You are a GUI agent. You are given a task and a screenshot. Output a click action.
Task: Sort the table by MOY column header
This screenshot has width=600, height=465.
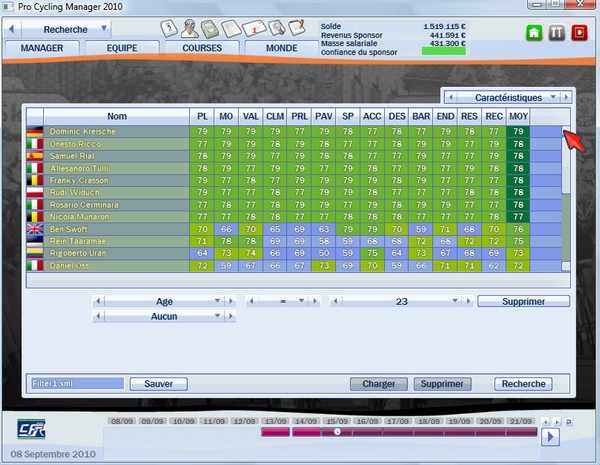[518, 116]
